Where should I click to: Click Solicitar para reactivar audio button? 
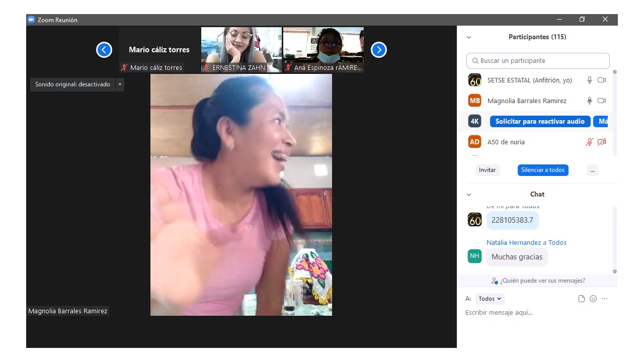tap(540, 121)
